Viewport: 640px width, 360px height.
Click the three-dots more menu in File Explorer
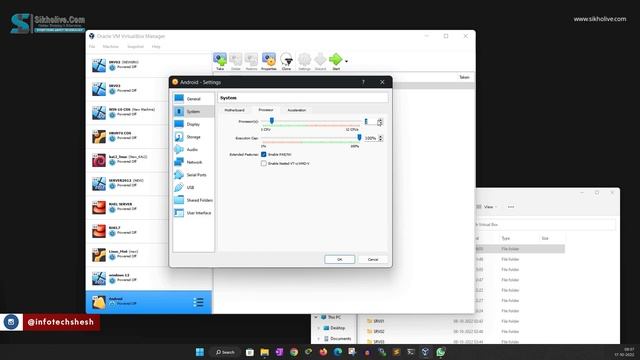[x=511, y=207]
